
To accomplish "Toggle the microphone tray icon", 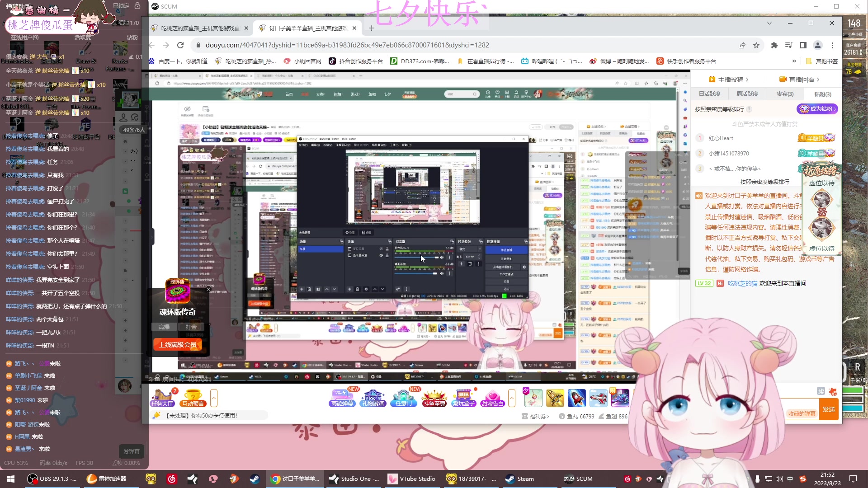I will 757,479.
